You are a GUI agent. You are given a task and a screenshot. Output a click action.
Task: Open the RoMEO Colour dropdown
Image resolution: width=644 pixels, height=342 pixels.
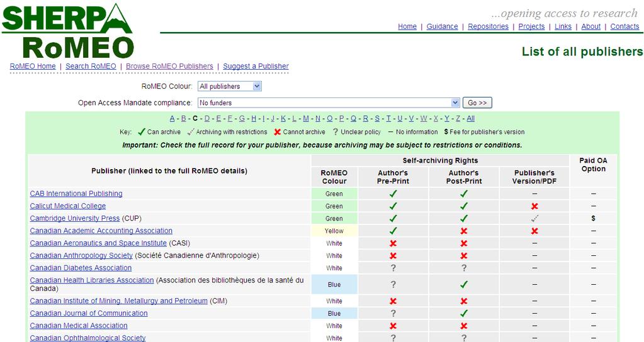point(230,86)
